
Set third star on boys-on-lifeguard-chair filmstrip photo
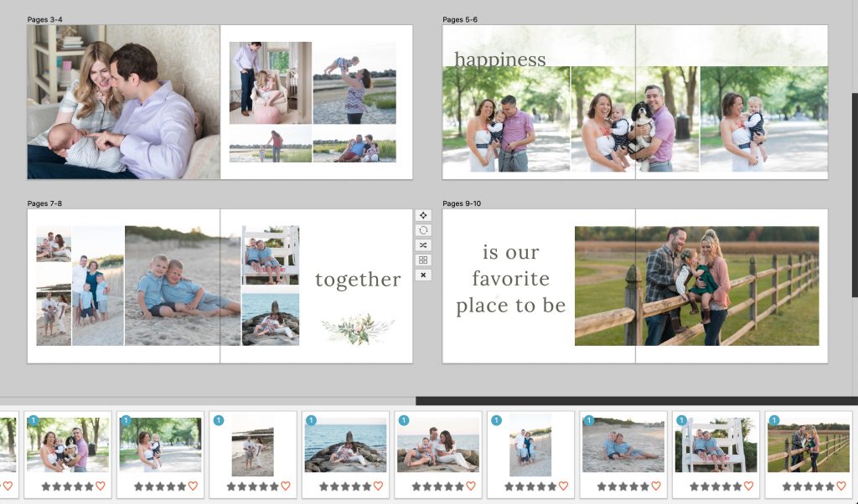716,486
